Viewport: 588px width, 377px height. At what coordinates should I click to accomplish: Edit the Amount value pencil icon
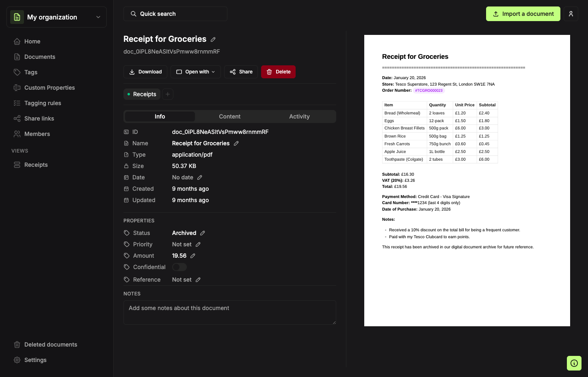click(193, 256)
